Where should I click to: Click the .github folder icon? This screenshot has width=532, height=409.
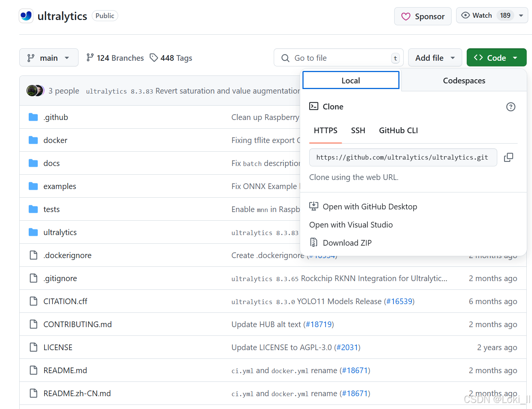(33, 117)
